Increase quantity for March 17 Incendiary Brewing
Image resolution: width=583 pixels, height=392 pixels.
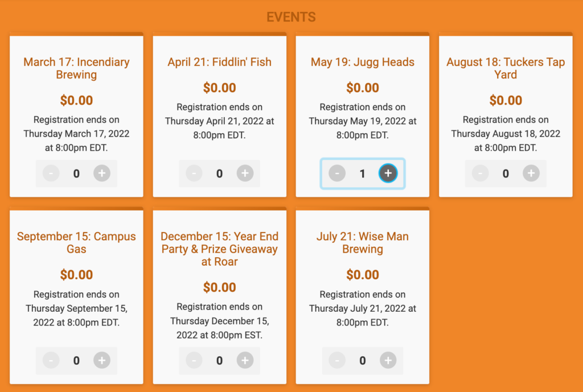102,173
